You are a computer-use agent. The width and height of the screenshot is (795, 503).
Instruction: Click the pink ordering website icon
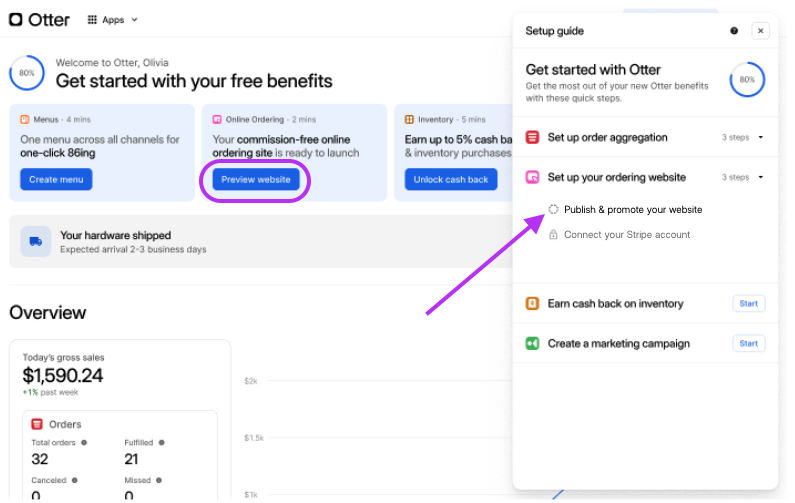point(533,177)
